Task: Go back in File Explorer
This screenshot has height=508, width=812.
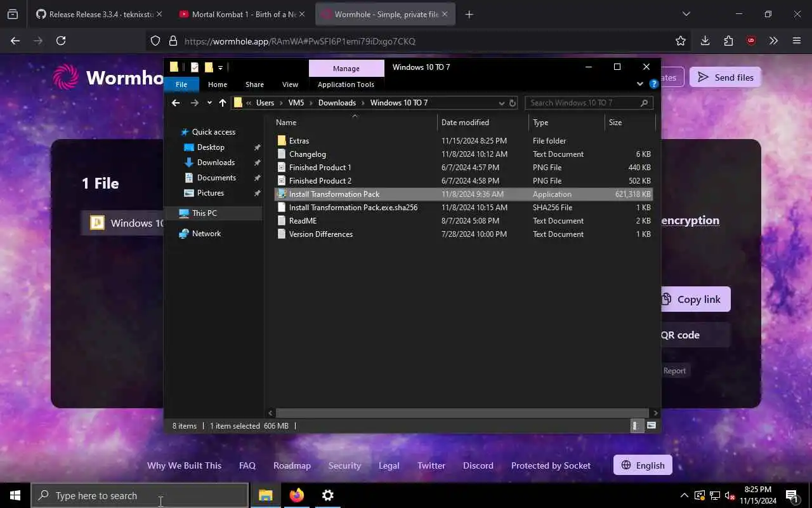Action: click(x=176, y=103)
